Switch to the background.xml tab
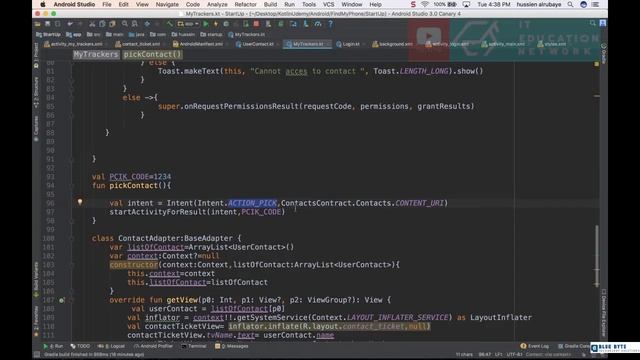640x360 pixels. 395,44
